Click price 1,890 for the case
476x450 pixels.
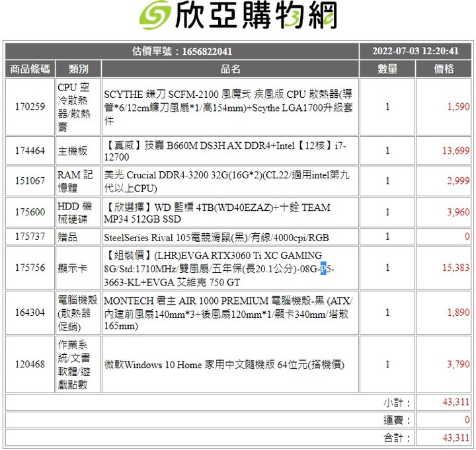[458, 313]
